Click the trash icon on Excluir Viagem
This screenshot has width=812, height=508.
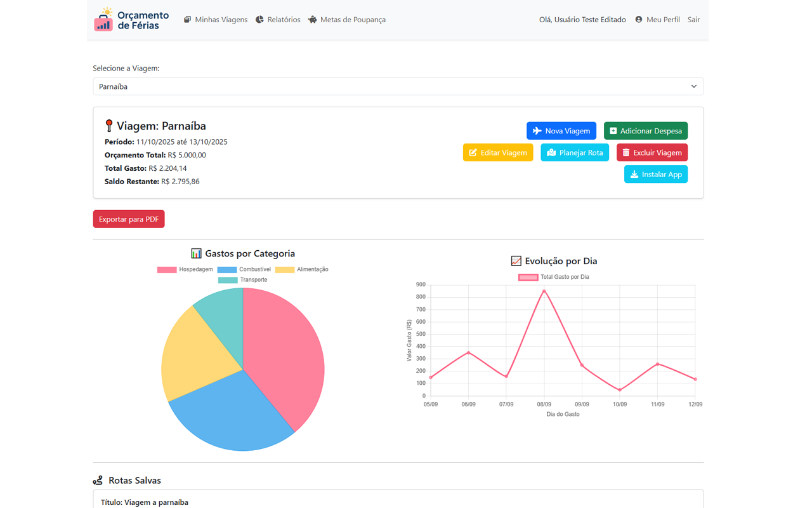[626, 152]
